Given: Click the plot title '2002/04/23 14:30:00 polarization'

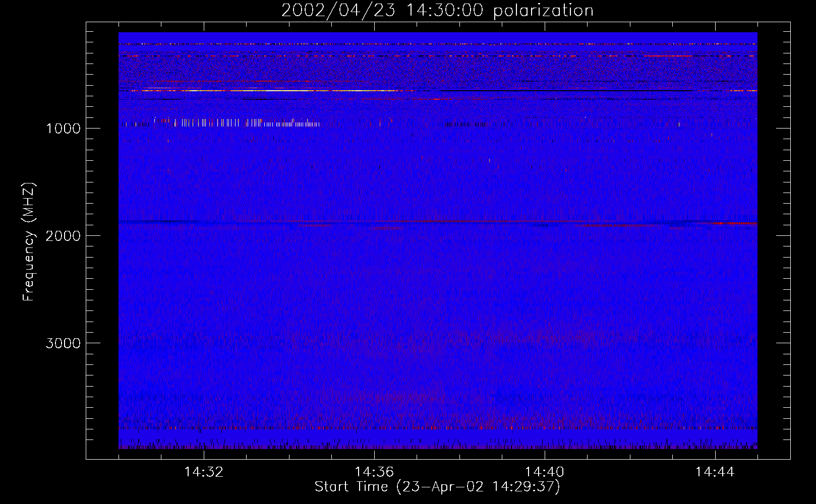Looking at the screenshot, I should click(437, 11).
